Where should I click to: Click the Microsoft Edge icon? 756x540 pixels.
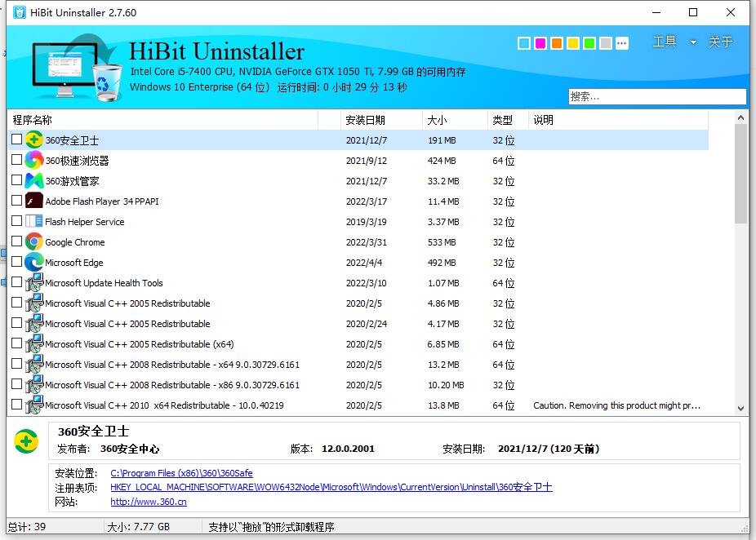pyautogui.click(x=33, y=263)
